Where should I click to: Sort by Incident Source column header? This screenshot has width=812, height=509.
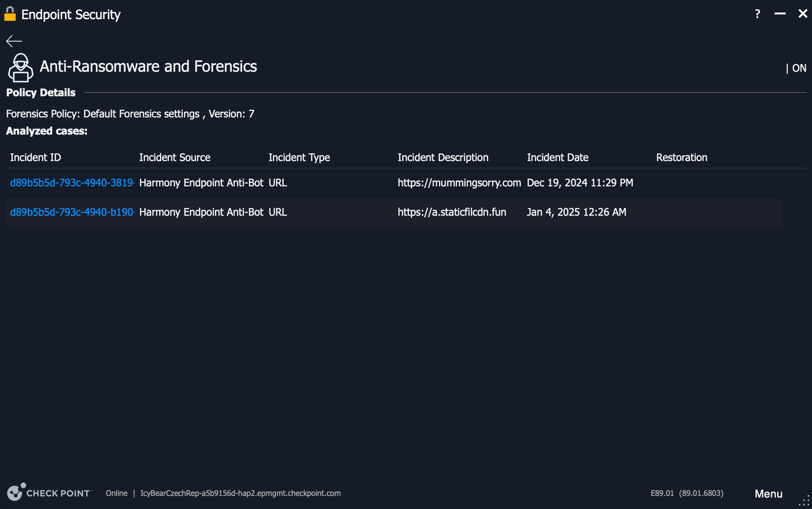click(x=175, y=157)
